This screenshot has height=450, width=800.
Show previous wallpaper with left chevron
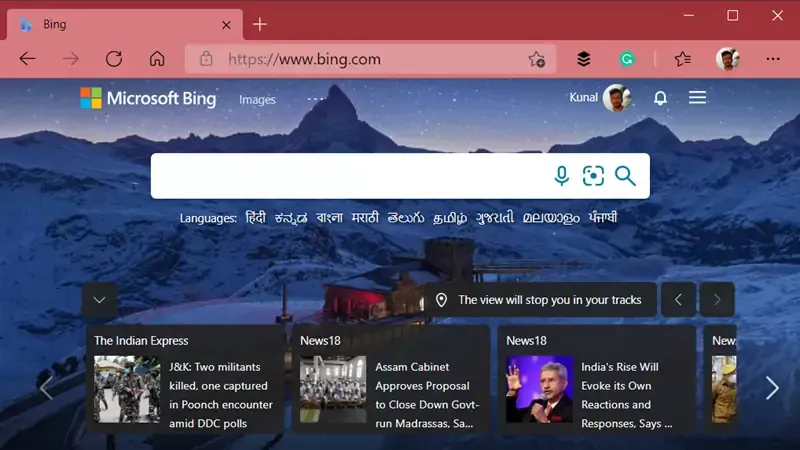click(678, 299)
